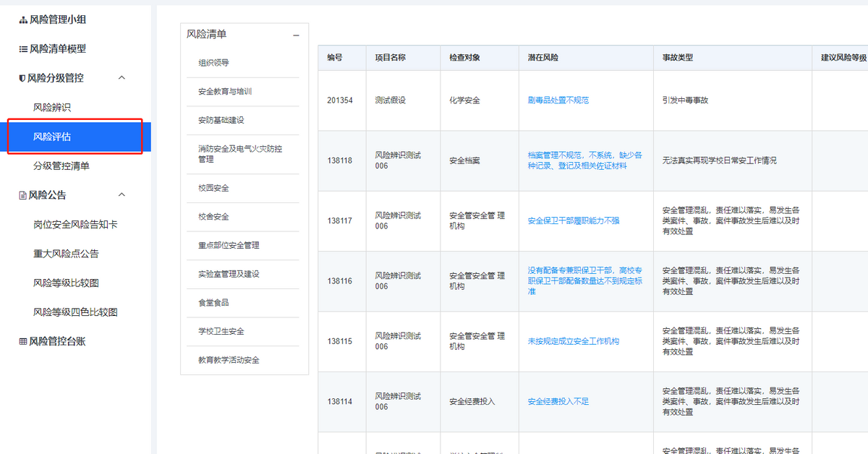Screen dimensions: 868x454
Task: Open 重大风险点公告 page
Action: 66,254
